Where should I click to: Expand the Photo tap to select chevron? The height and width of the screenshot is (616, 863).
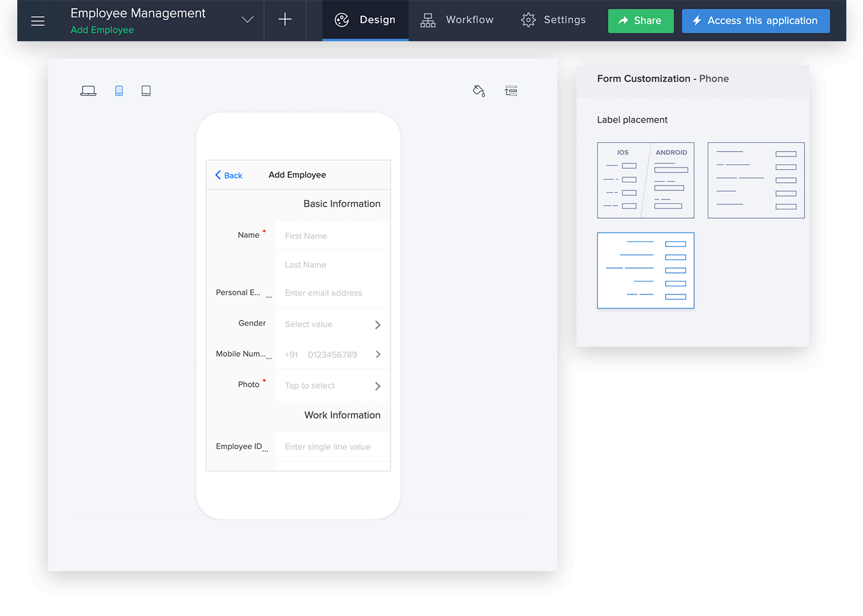coord(378,386)
